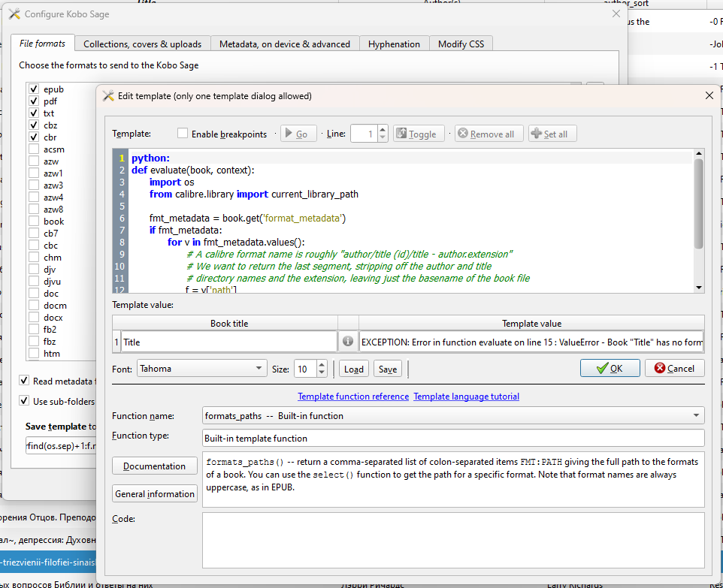Click the Go play button
723x588 pixels.
point(298,134)
